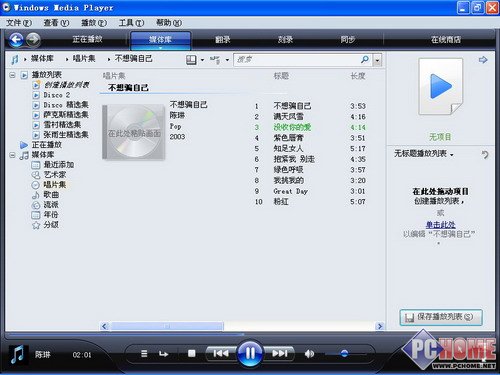Toggle repeat mode button

click(163, 353)
